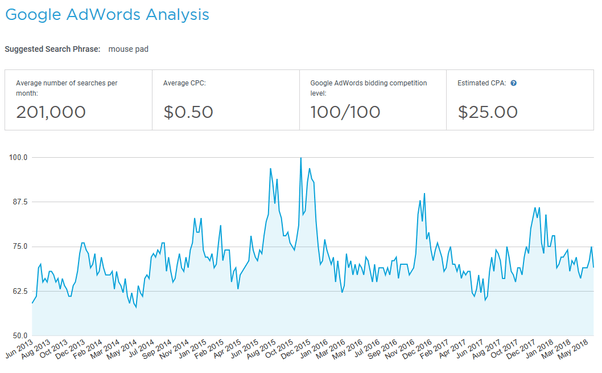The height and width of the screenshot is (373, 602).
Task: Click the "Jan 2016" x-axis label
Action: coord(314,349)
